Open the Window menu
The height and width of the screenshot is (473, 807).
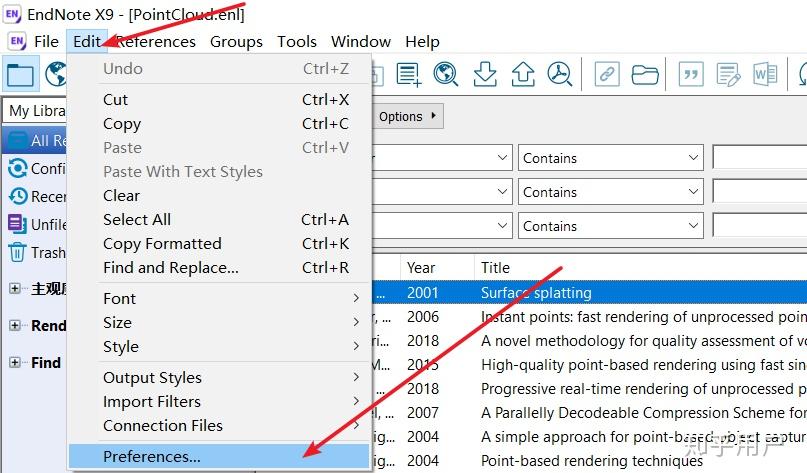(361, 41)
